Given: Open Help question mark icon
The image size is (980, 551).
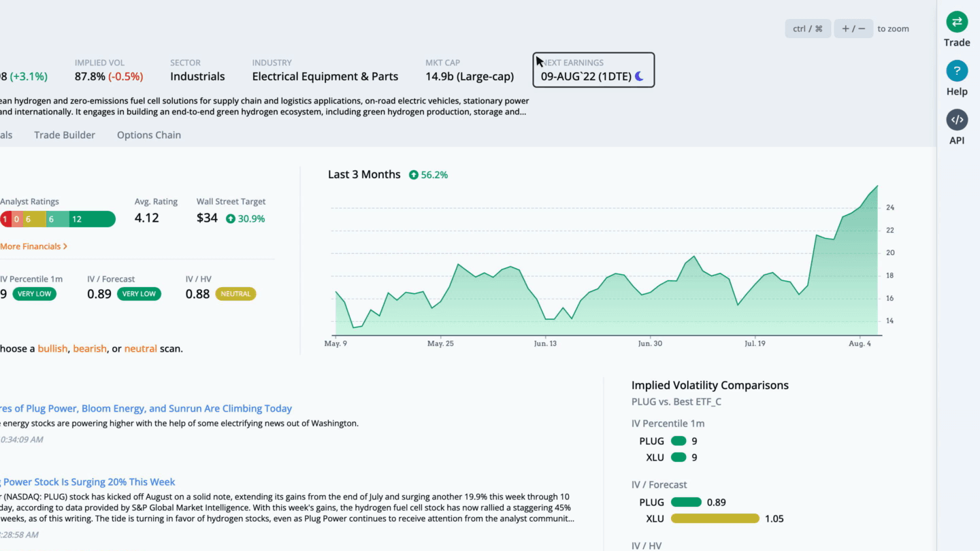Looking at the screenshot, I should [x=957, y=71].
